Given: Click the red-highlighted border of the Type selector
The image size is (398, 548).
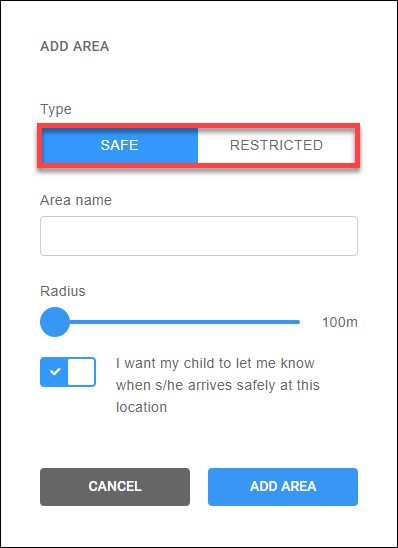Looking at the screenshot, I should 199,125.
